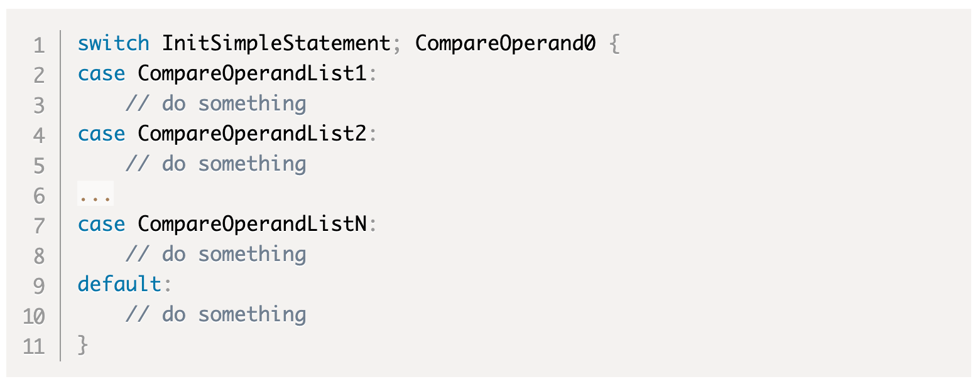Click line number 9 in the gutter
The height and width of the screenshot is (384, 980).
coord(39,286)
